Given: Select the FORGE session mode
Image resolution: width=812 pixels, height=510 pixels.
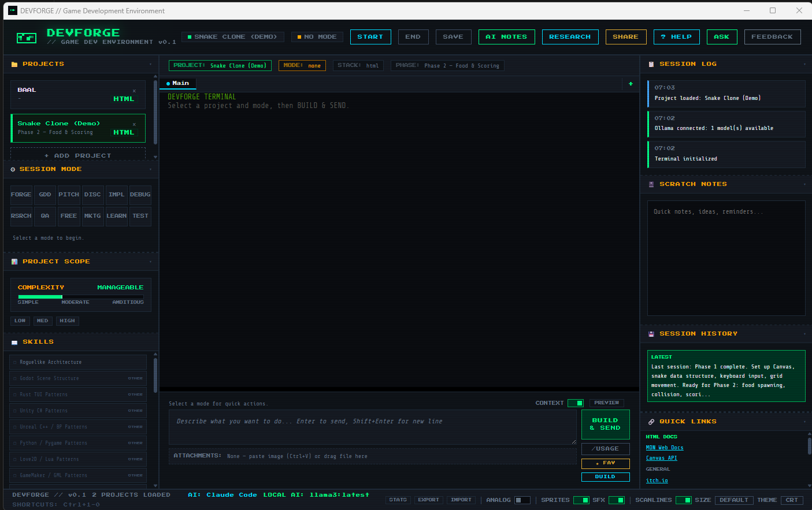Looking at the screenshot, I should (x=21, y=195).
